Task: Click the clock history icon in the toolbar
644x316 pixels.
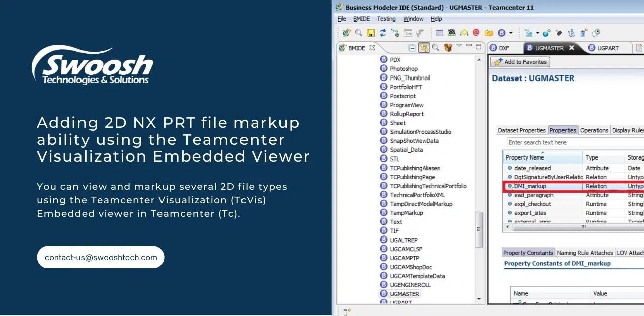Action: 596,33
